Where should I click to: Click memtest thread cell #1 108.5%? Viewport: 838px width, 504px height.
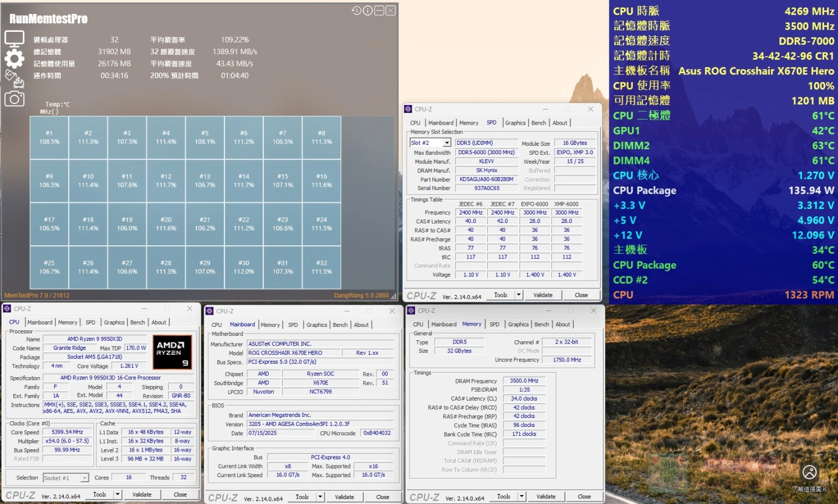click(x=49, y=137)
